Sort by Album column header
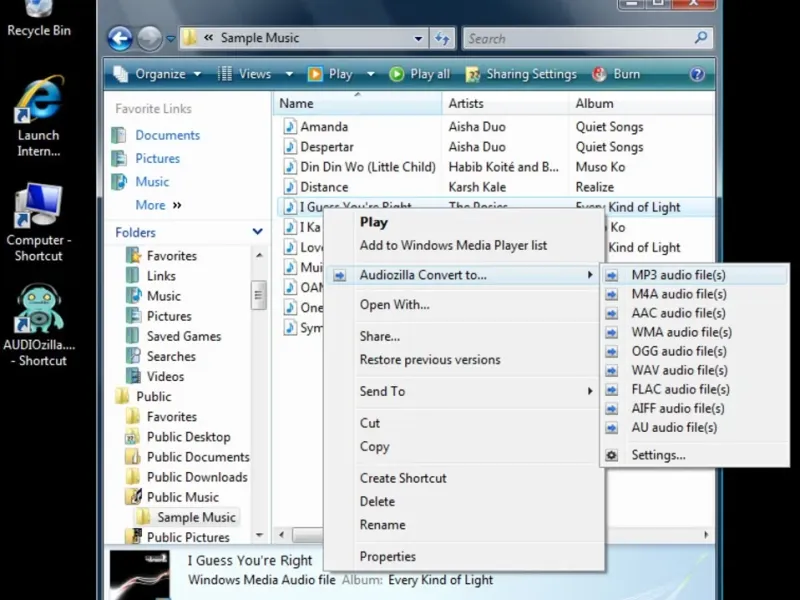 641,104
